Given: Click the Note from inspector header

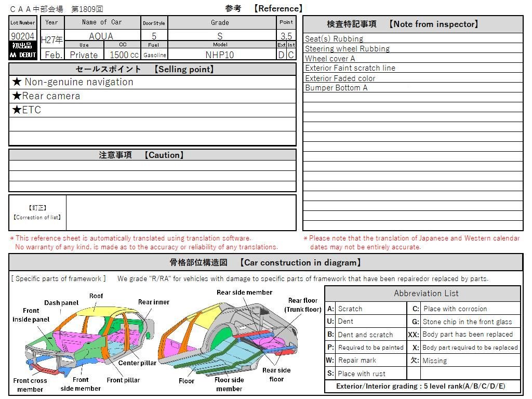Looking at the screenshot, I should click(413, 24).
